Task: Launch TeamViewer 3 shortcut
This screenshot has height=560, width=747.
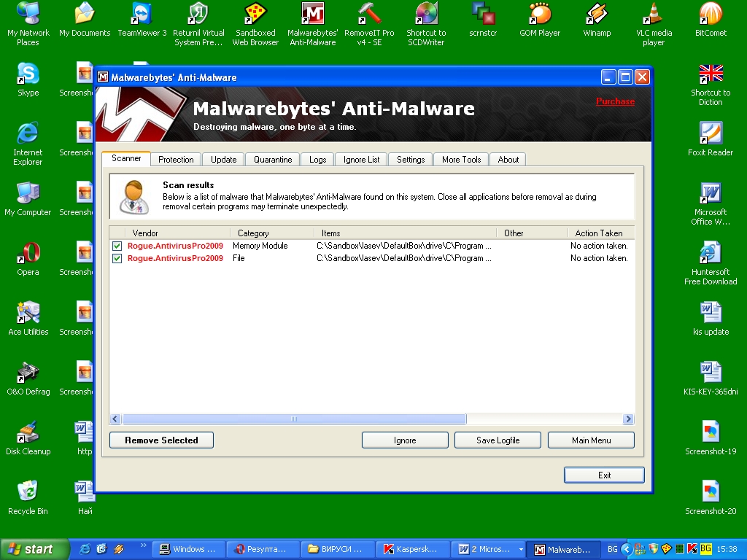Action: (x=142, y=20)
